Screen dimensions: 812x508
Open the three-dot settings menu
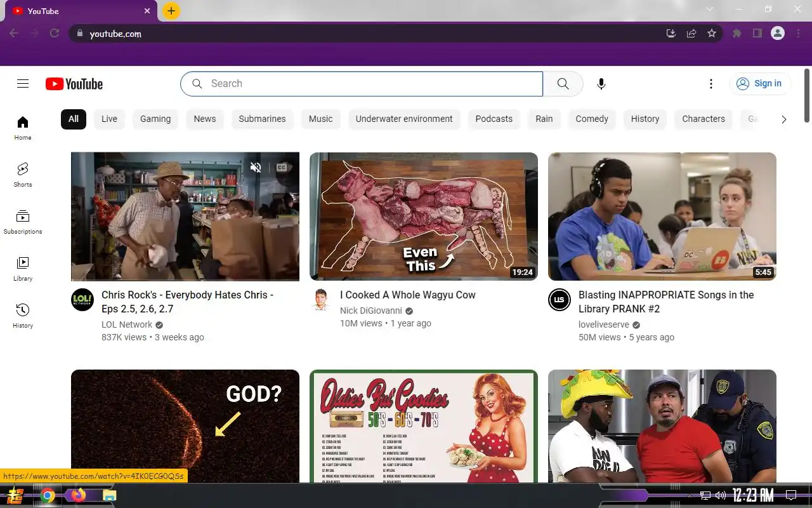click(711, 84)
